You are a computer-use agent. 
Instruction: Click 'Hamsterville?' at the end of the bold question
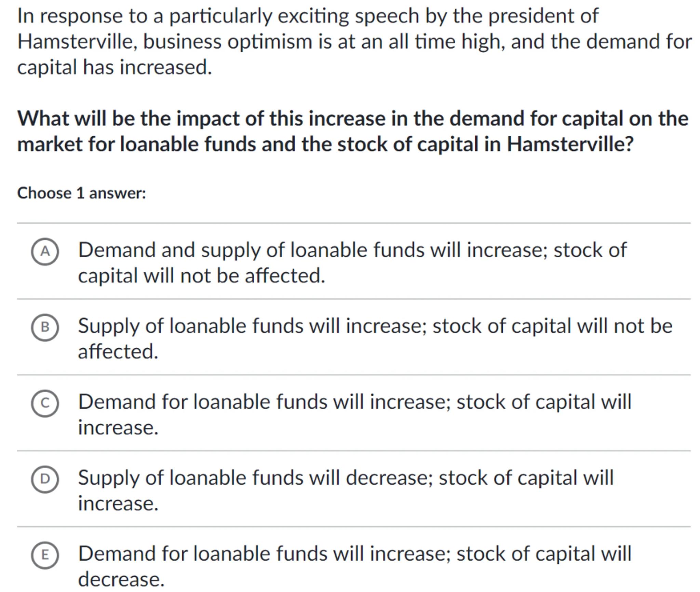tap(570, 144)
